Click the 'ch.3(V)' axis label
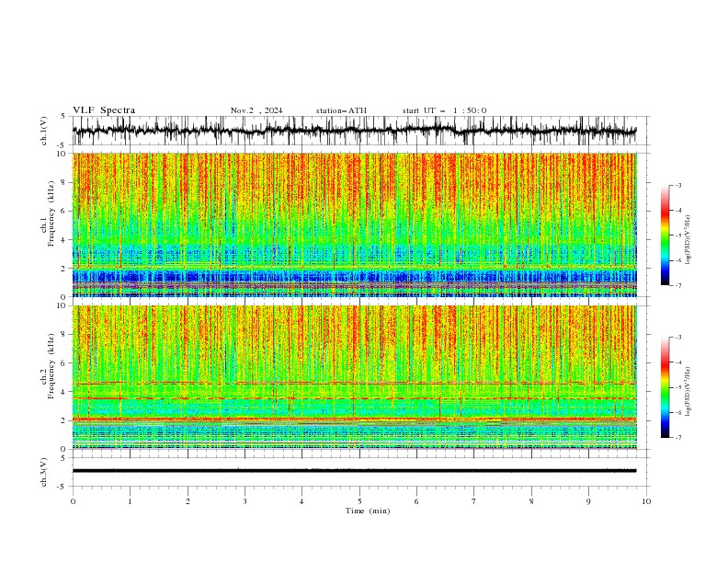The width and height of the screenshot is (728, 563). click(44, 472)
